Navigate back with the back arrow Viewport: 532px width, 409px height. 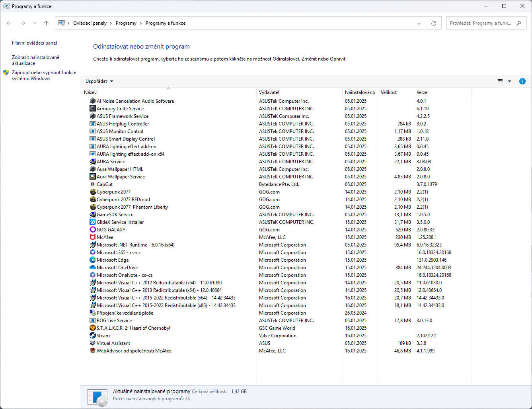tap(9, 23)
